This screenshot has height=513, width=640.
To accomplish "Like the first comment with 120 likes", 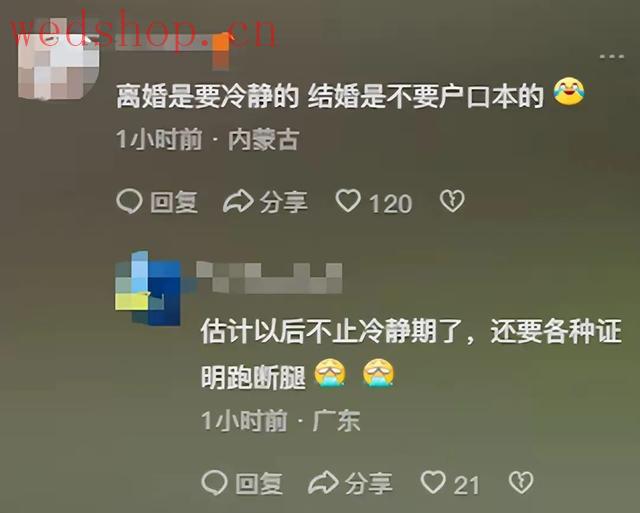I will (x=348, y=201).
